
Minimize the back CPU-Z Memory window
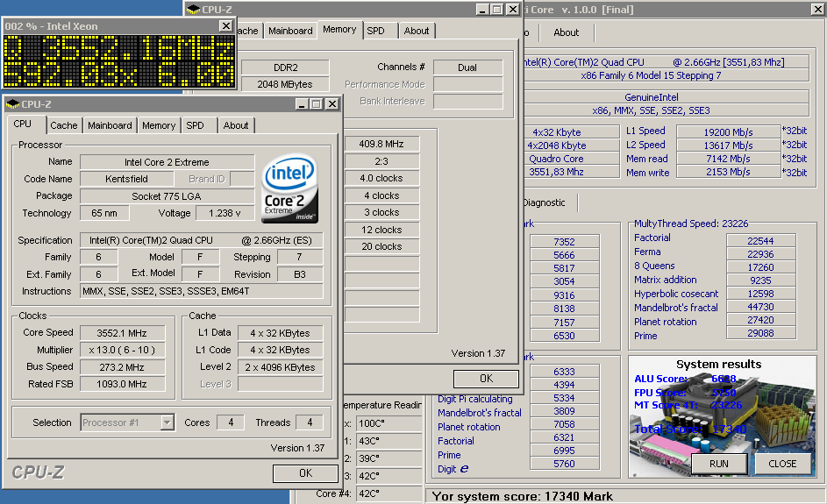point(482,9)
